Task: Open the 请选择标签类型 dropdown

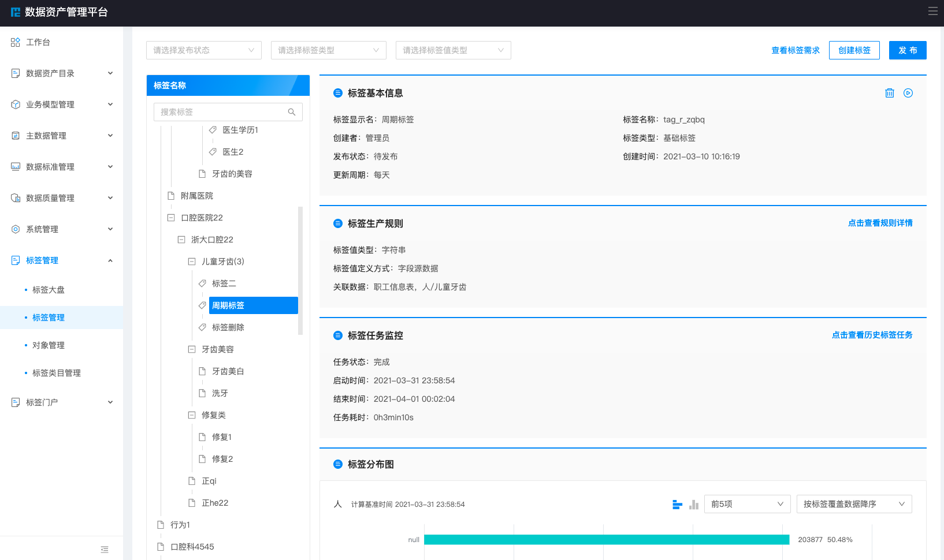Action: (329, 50)
